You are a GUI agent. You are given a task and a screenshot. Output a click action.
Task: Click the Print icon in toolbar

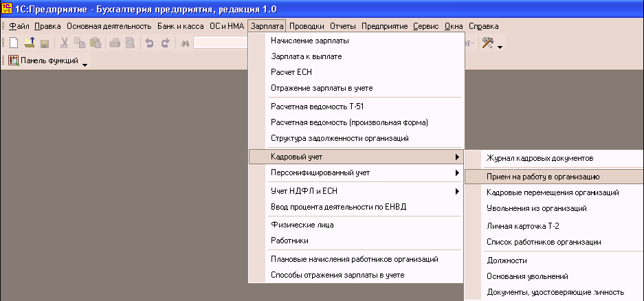pyautogui.click(x=114, y=43)
